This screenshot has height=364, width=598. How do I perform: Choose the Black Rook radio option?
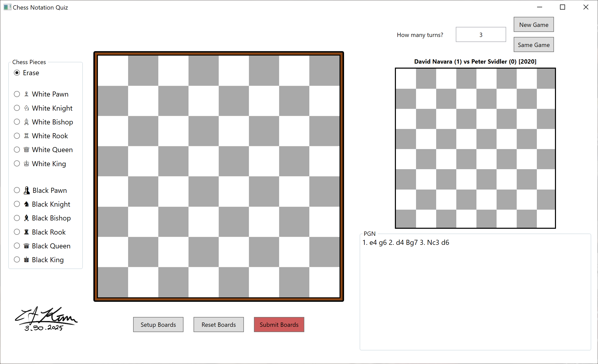[x=17, y=232]
